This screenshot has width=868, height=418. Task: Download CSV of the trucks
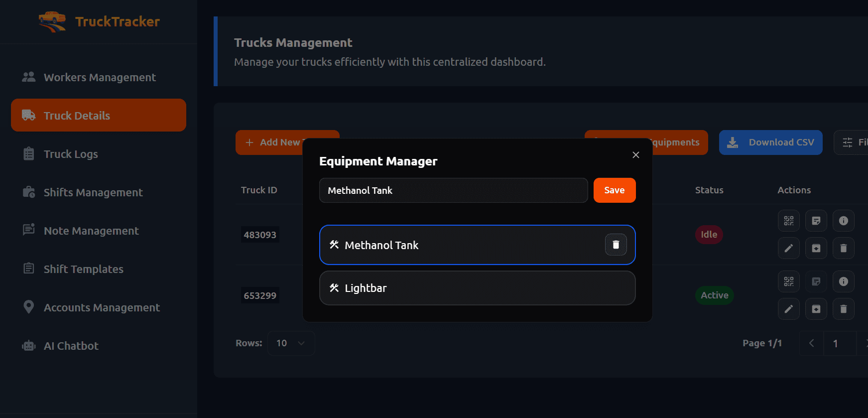click(770, 142)
